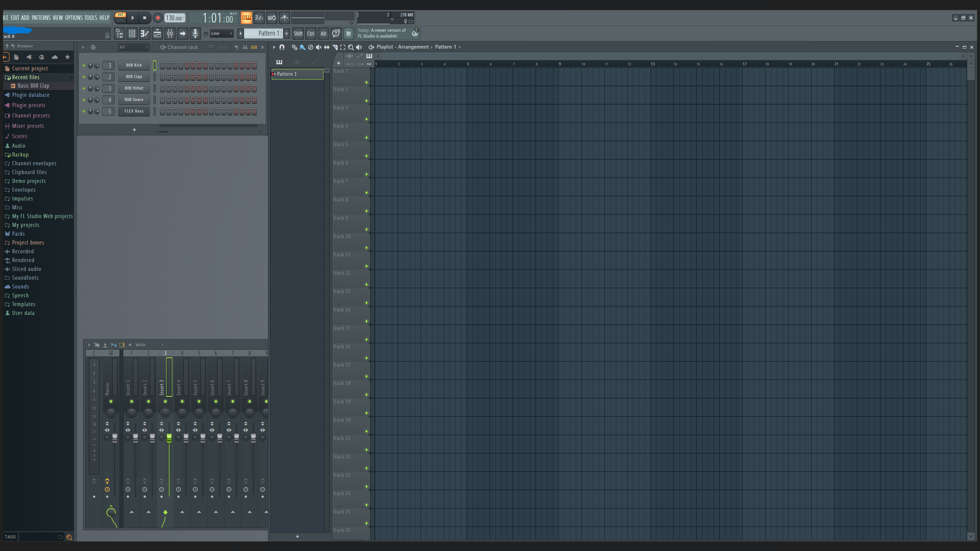Select the playlist Select tool
Viewport: 980px width, 551px height.
coord(343,47)
